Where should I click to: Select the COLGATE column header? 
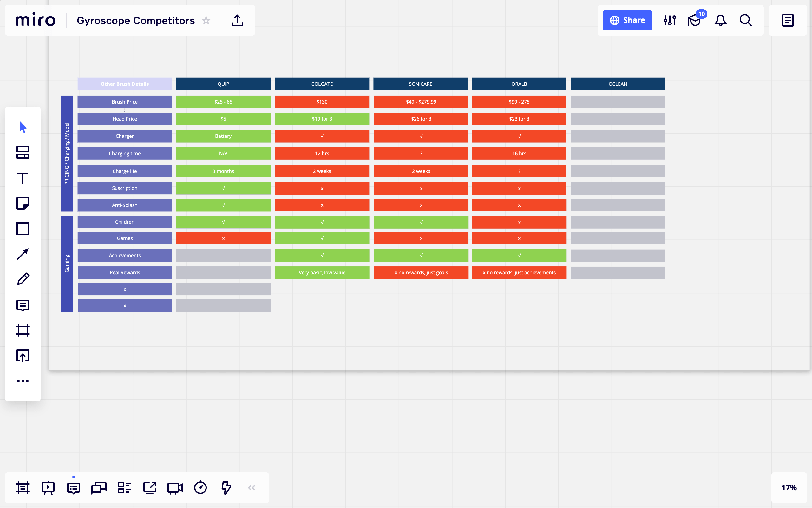322,84
